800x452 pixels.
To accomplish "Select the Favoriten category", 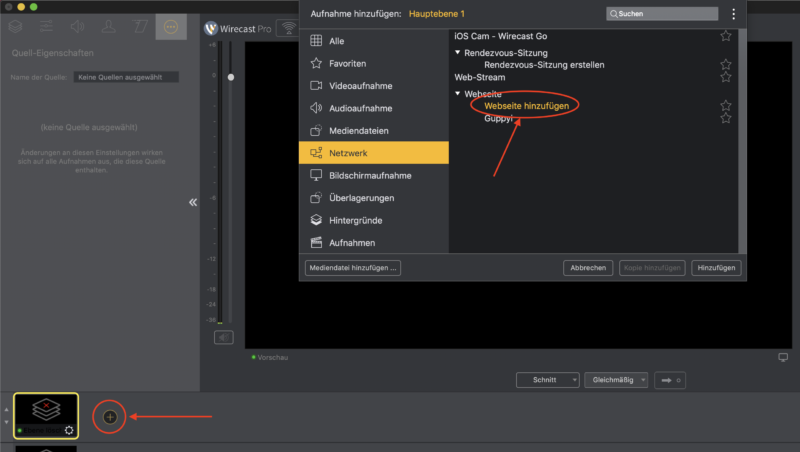I will [374, 63].
